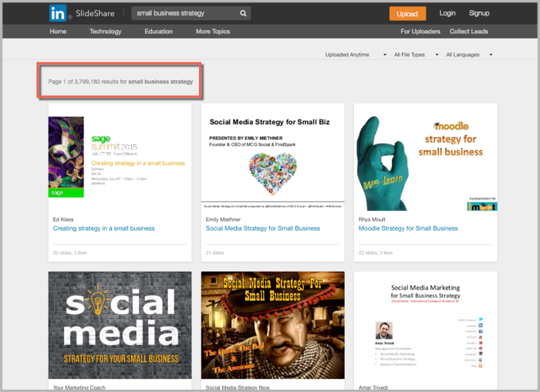Viewport: 540px width, 392px height.
Task: Click the orange Upload button
Action: 407,14
